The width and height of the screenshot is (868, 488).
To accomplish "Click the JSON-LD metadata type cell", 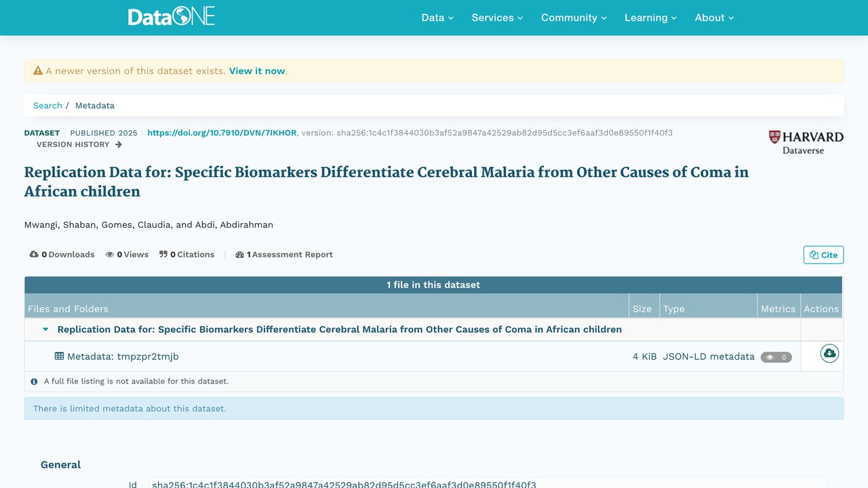I will (709, 357).
